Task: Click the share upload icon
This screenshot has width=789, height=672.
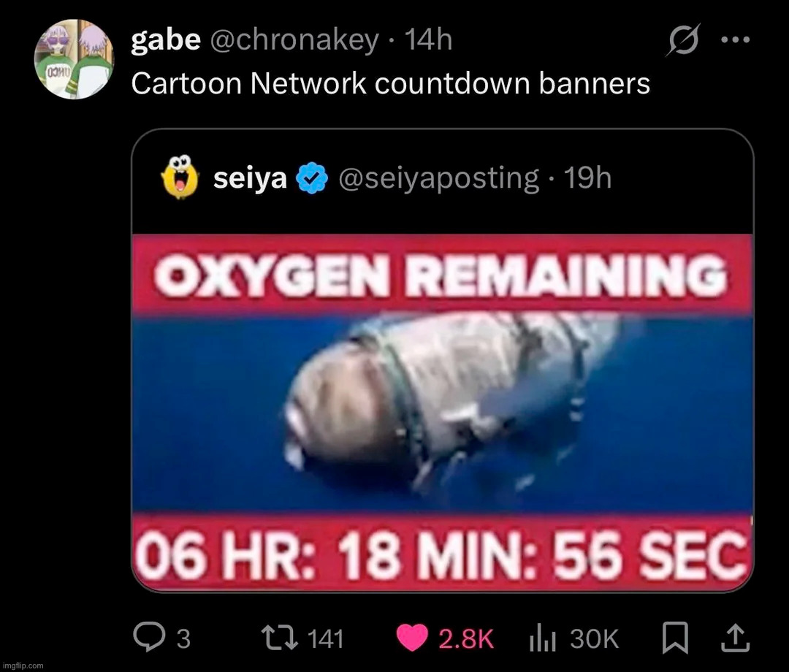Action: point(737,639)
